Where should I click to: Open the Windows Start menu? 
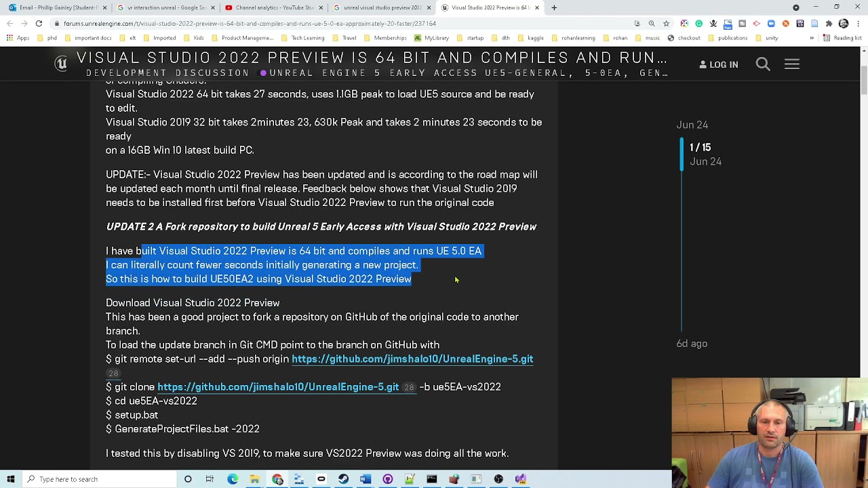click(11, 479)
